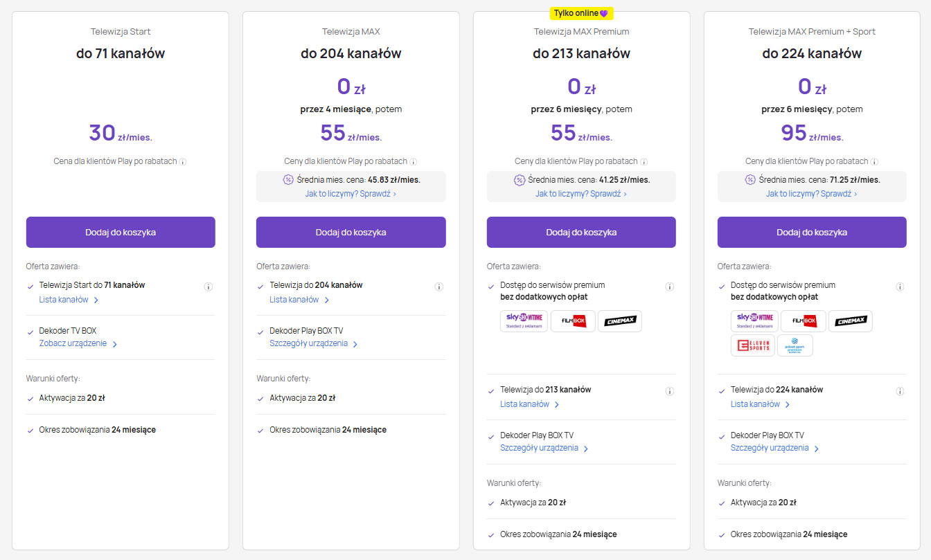Add Telewizja MAX Premium to cart
The image size is (931, 560).
[581, 233]
